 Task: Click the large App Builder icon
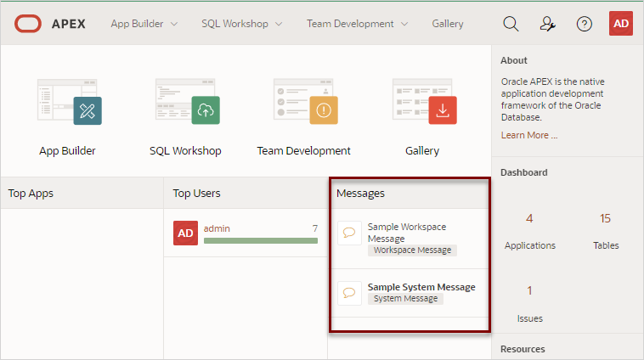tap(70, 102)
